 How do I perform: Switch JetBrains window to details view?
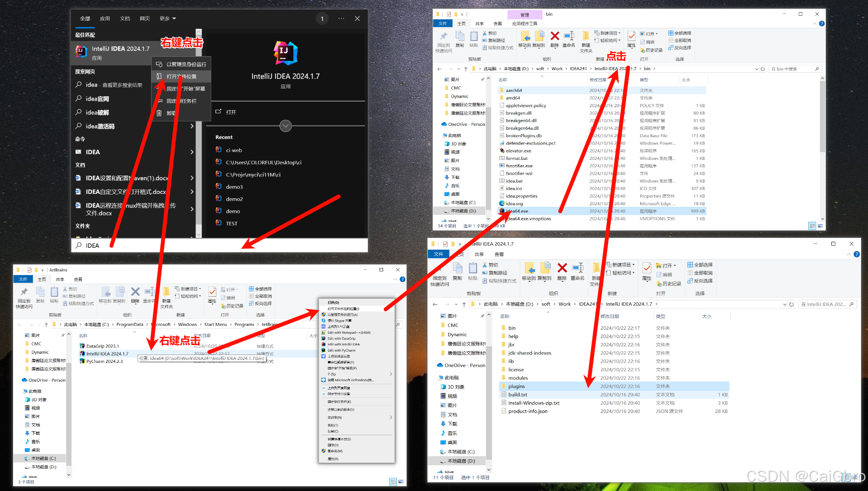pyautogui.click(x=393, y=482)
